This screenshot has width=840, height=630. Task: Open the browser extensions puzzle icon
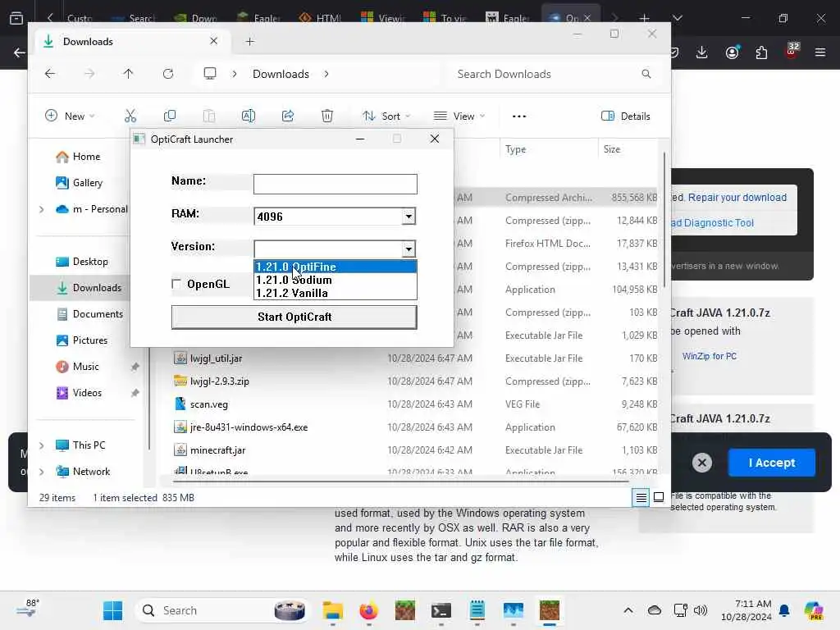[761, 52]
